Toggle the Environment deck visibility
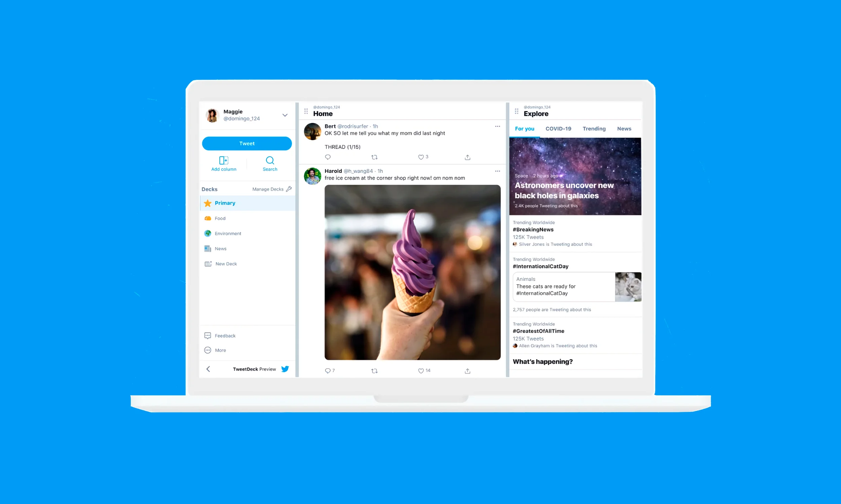841x504 pixels. [x=228, y=234]
